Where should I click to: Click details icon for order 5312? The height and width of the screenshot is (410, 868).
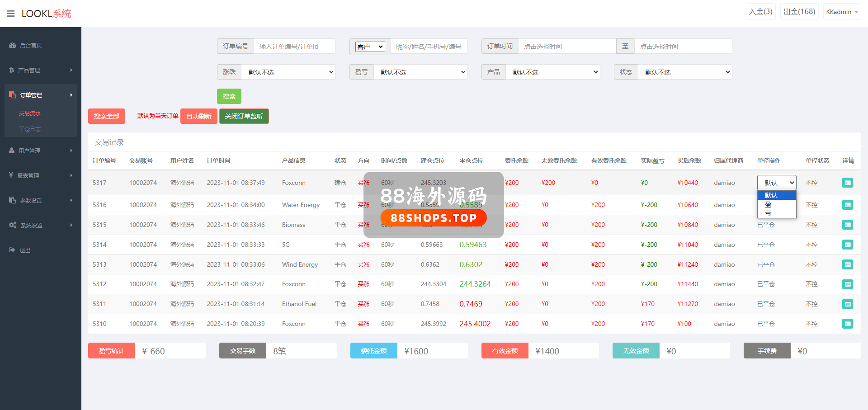pos(848,284)
